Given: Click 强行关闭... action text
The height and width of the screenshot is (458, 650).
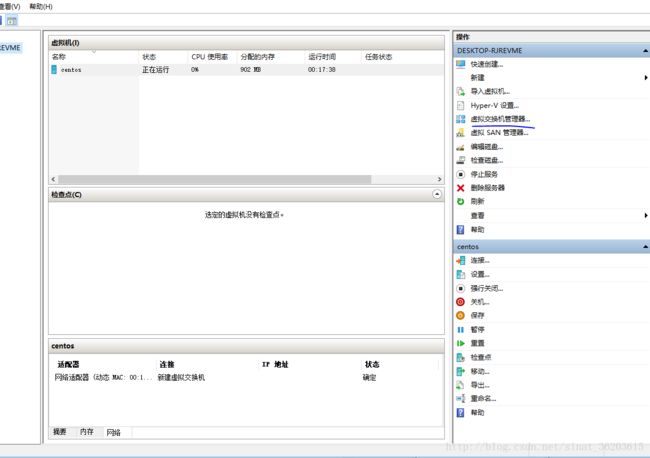Looking at the screenshot, I should (487, 288).
